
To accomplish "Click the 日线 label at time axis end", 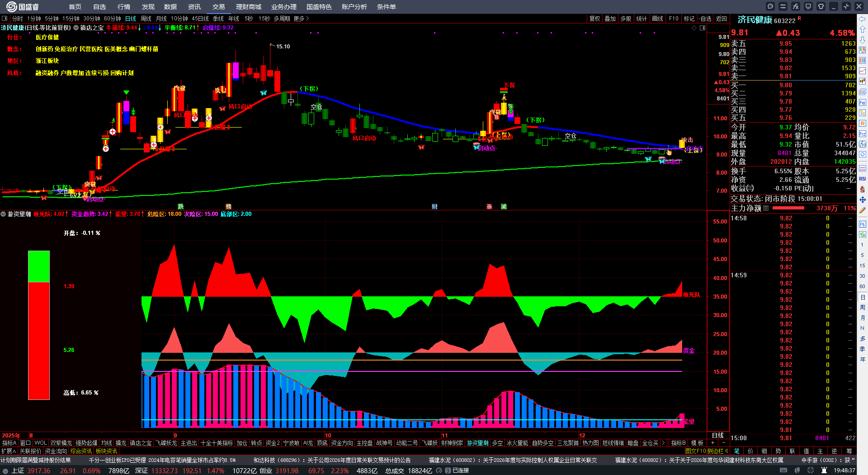I will [718, 435].
